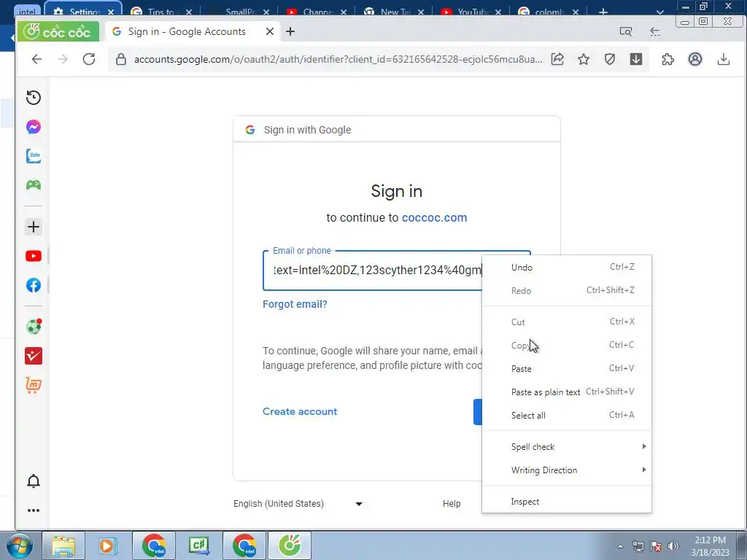The height and width of the screenshot is (560, 747).
Task: Click the address bar URL
Action: [x=338, y=59]
